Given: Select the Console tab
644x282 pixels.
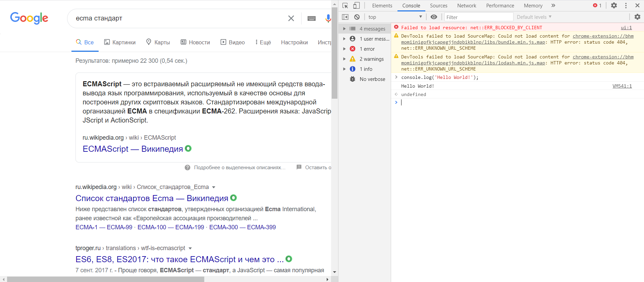Looking at the screenshot, I should [x=411, y=6].
